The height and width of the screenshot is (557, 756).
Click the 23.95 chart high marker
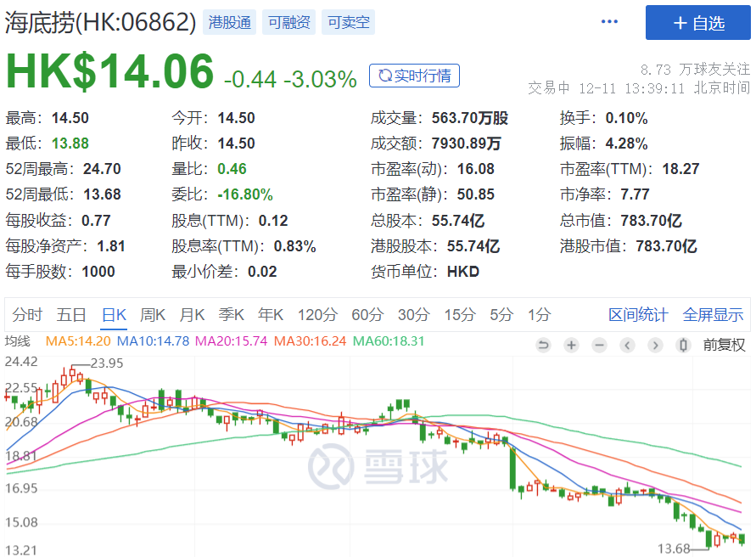(x=107, y=363)
